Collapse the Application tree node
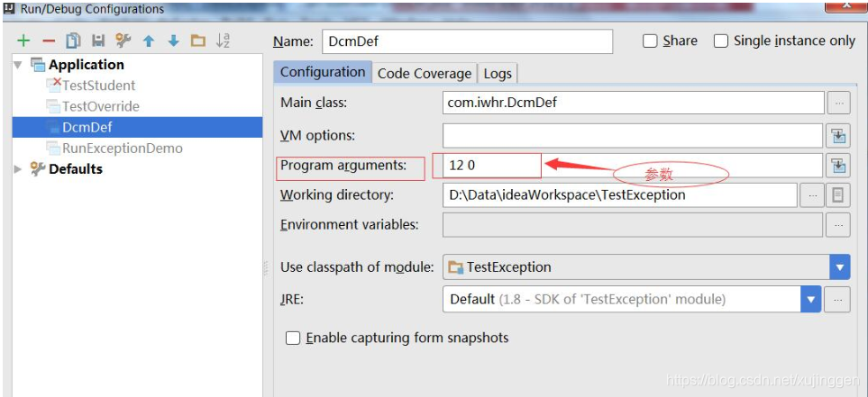 pyautogui.click(x=18, y=65)
